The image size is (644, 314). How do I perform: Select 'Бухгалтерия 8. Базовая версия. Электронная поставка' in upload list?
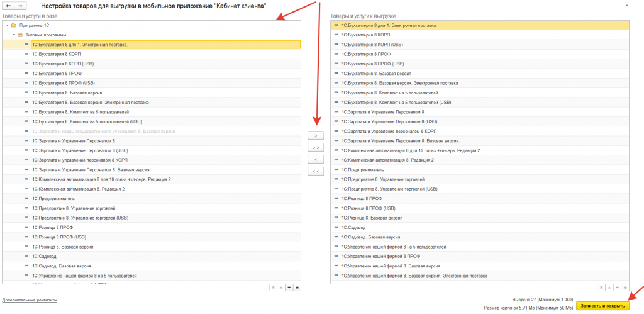tap(480, 84)
